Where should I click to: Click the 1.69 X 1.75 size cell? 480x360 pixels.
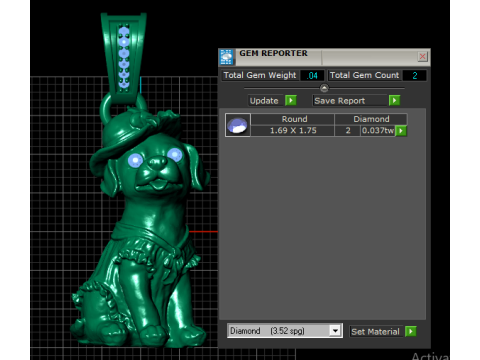(293, 130)
